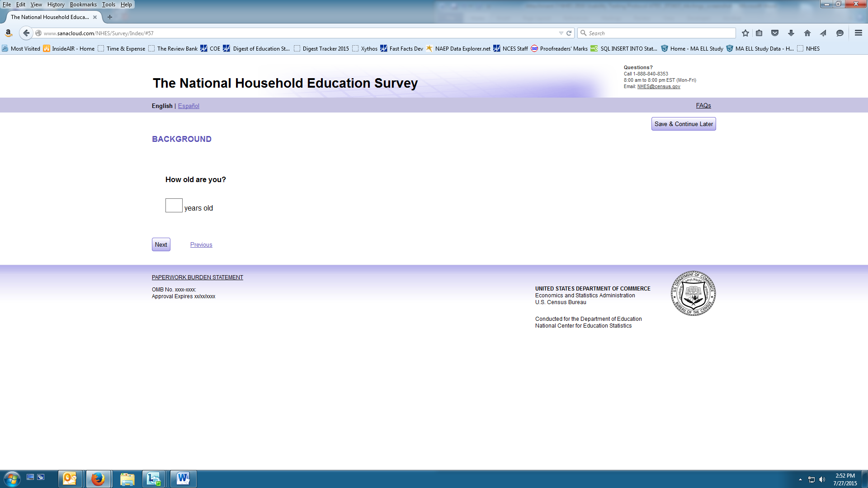Click Save & Continue Later button
Image resolution: width=868 pixels, height=488 pixels.
pyautogui.click(x=684, y=124)
